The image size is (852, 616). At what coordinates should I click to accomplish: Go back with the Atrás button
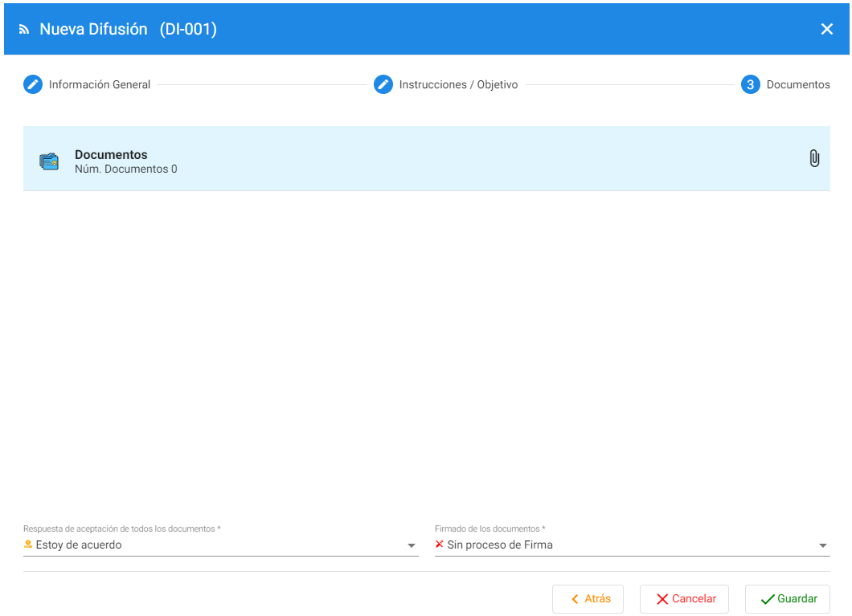pos(588,599)
